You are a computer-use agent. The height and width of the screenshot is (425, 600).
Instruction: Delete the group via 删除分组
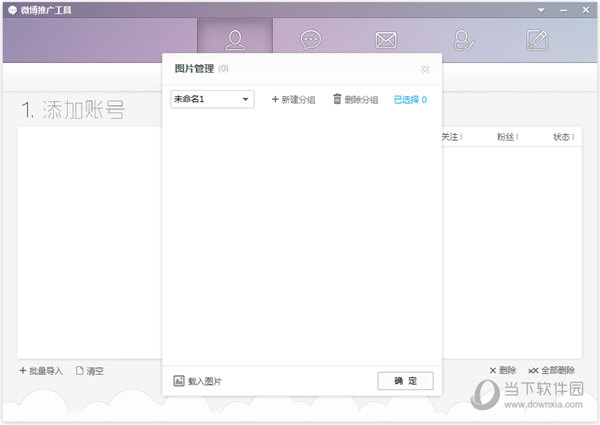tap(356, 99)
